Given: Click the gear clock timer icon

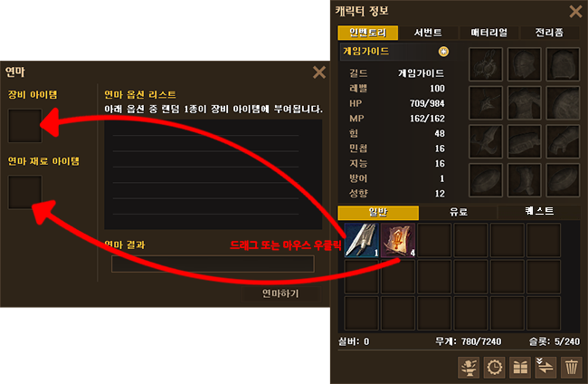Looking at the screenshot, I should (494, 367).
